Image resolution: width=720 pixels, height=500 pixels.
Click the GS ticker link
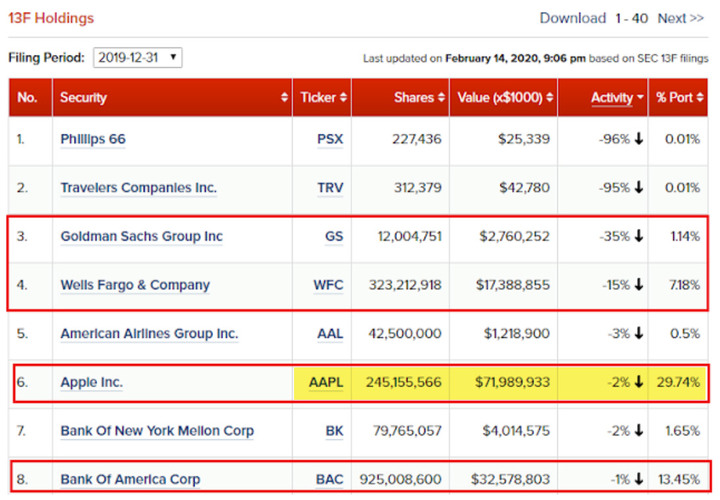(x=334, y=236)
